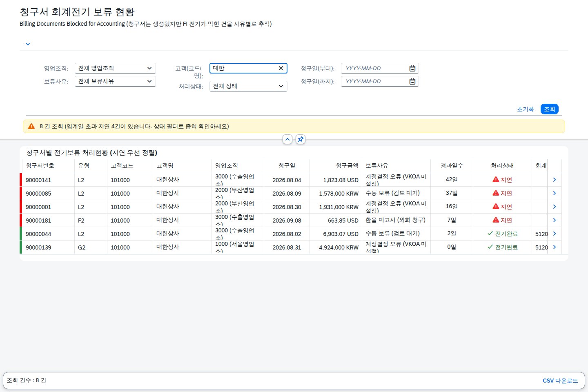Click amount 6,903.07 USD
Image resolution: width=588 pixels, height=392 pixels.
tap(341, 234)
